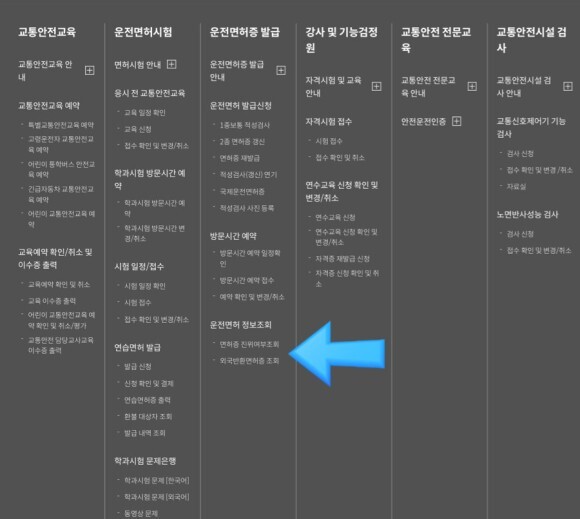The image size is (580, 519).
Task: Expand the plus icon beside 면허시험 안내
Action: [x=172, y=64]
